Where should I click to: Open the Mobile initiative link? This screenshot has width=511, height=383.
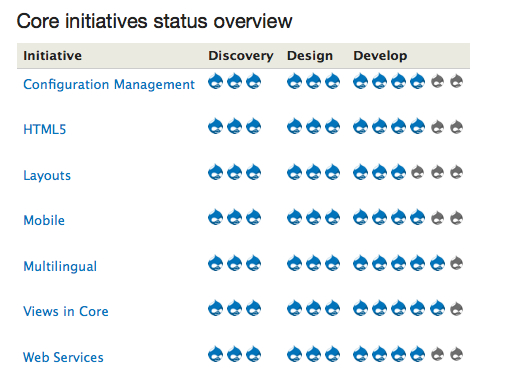(x=44, y=220)
